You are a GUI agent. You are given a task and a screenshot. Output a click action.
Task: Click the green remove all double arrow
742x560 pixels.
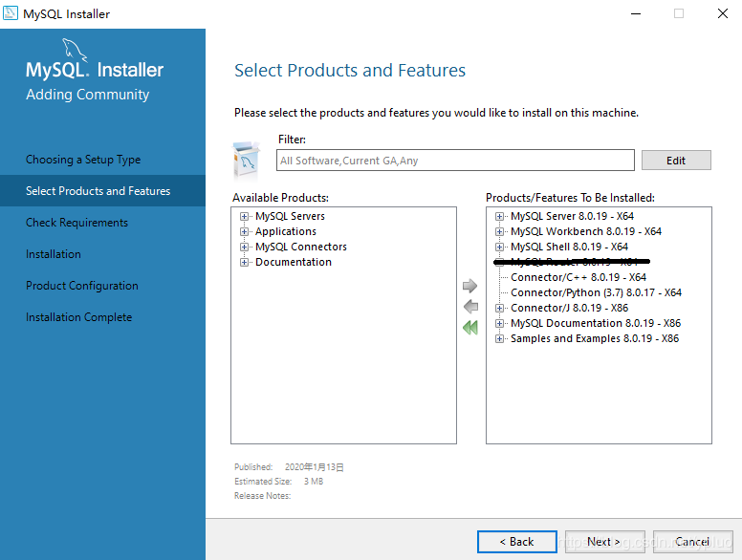[x=470, y=327]
